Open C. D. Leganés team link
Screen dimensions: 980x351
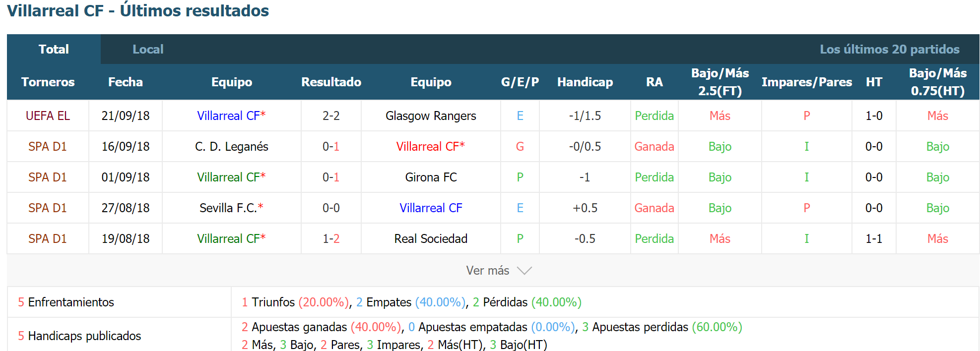point(231,146)
